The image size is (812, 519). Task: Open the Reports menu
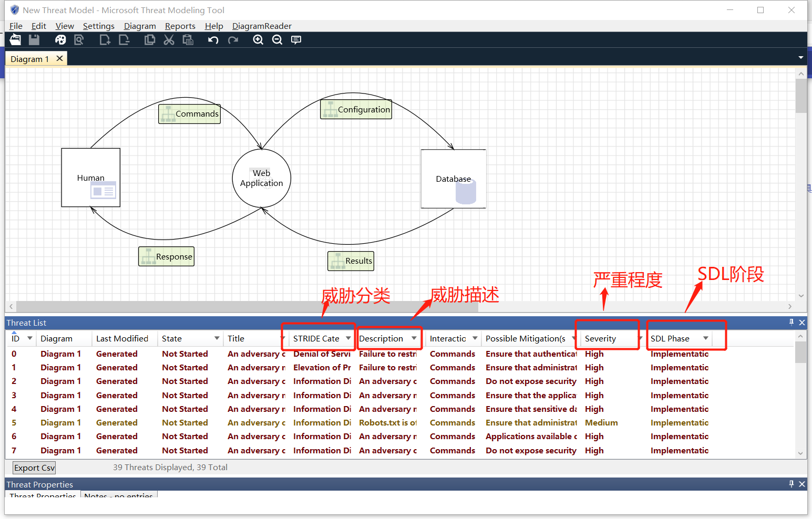pos(180,26)
